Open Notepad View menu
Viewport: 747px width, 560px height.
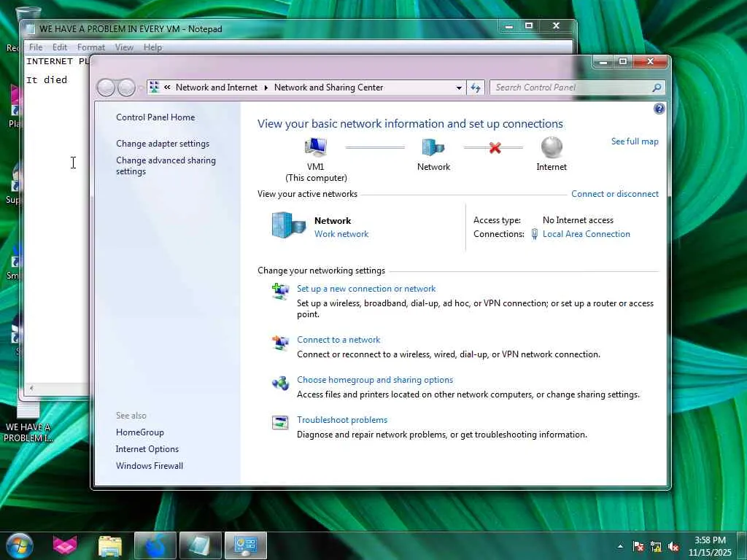[x=124, y=47]
